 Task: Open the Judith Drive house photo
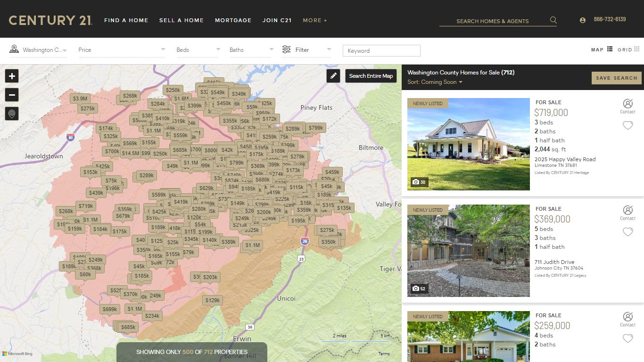click(469, 251)
